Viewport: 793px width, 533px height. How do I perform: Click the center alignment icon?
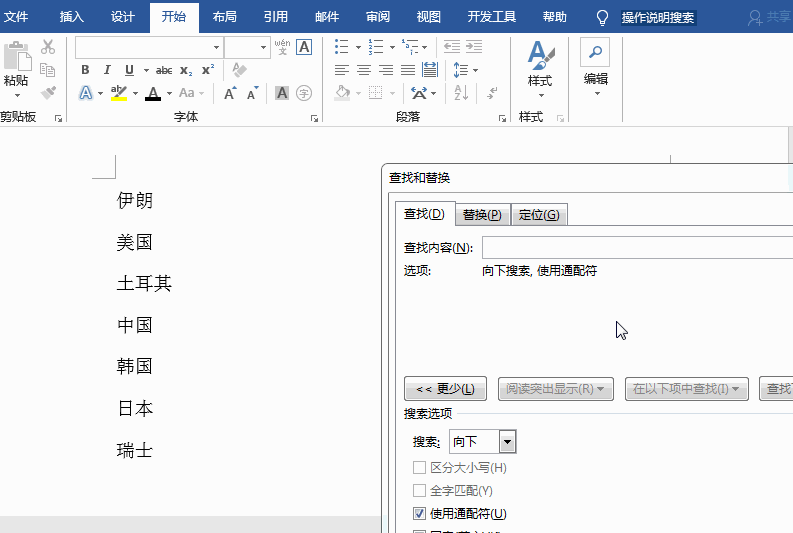[364, 70]
